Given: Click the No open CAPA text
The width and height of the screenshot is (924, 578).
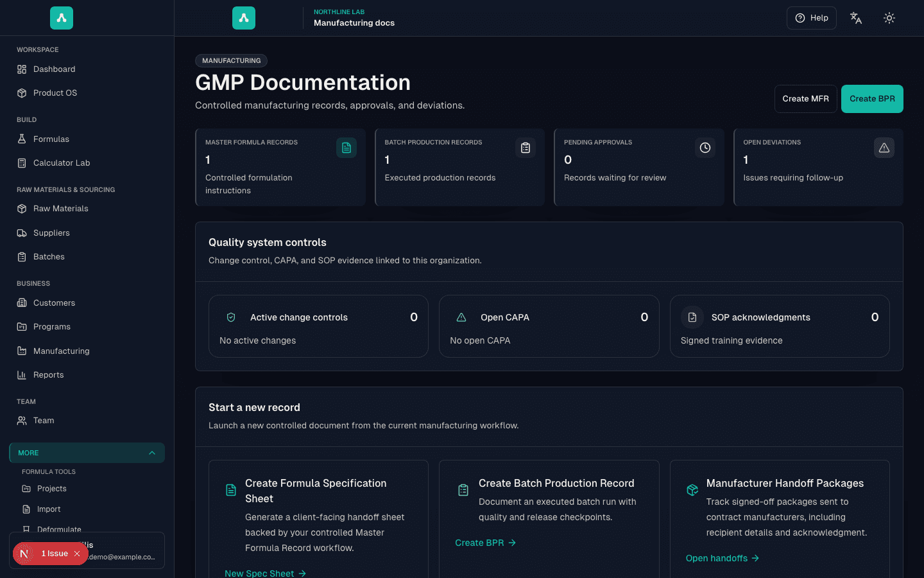Looking at the screenshot, I should 480,340.
